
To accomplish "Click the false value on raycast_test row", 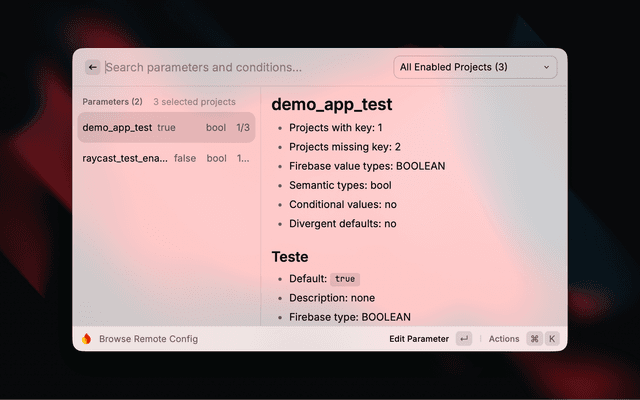I will tap(185, 158).
